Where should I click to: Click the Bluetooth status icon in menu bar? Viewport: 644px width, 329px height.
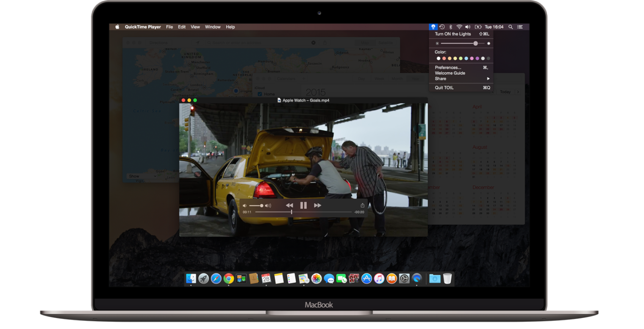(451, 27)
